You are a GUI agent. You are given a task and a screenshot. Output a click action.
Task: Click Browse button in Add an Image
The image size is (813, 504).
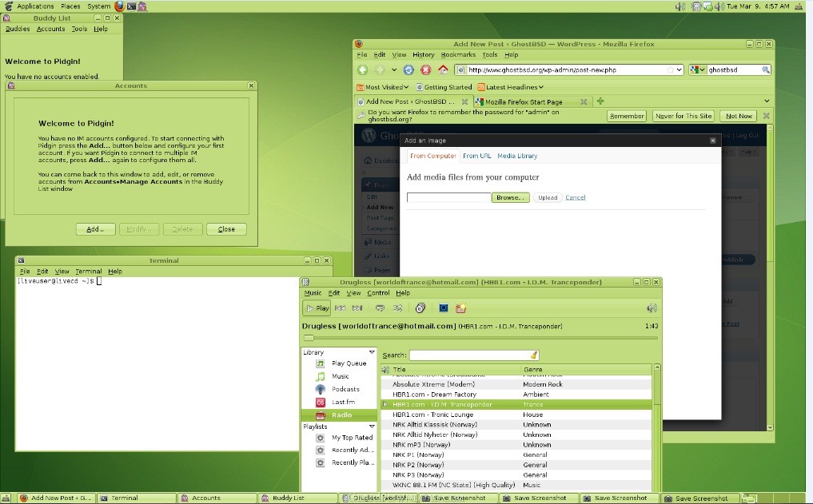(510, 197)
